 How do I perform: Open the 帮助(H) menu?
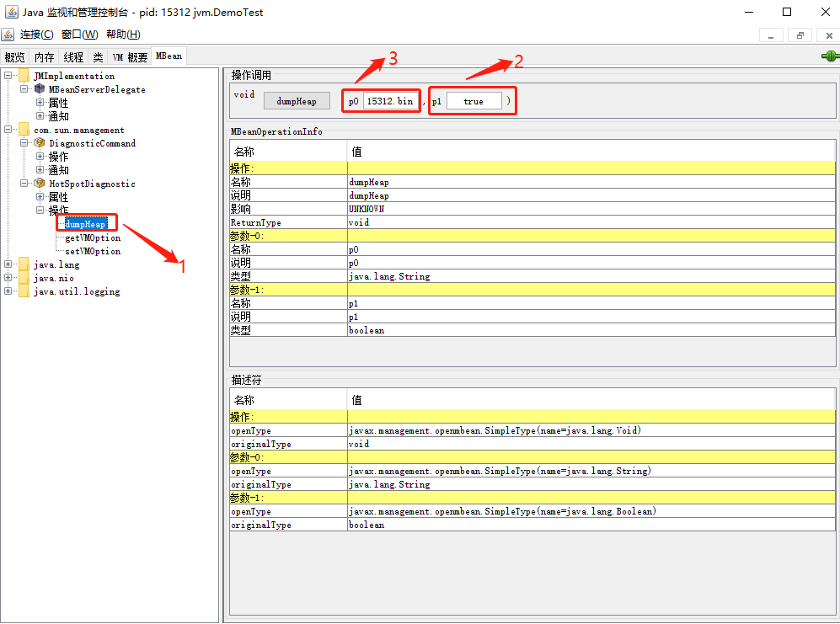(123, 35)
